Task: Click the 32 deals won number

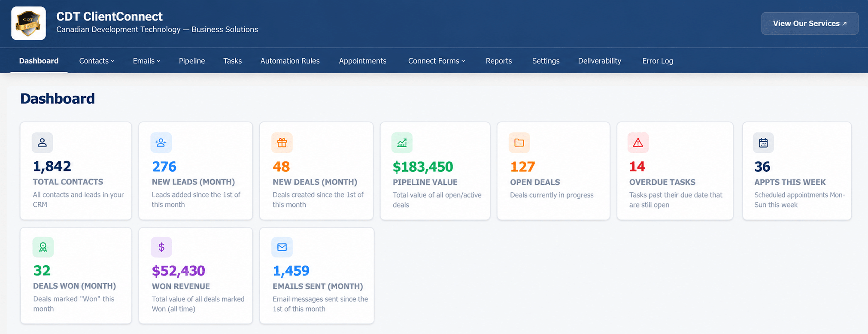Action: [42, 270]
